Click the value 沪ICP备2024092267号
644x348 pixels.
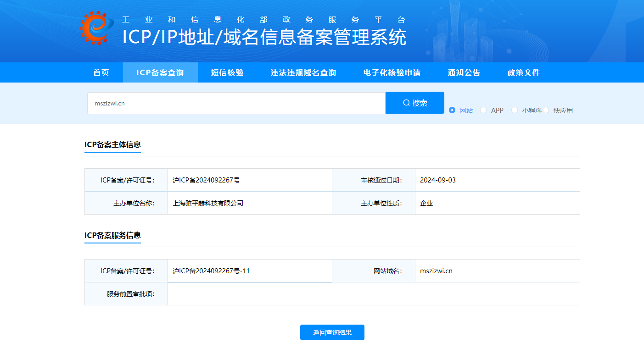point(206,180)
